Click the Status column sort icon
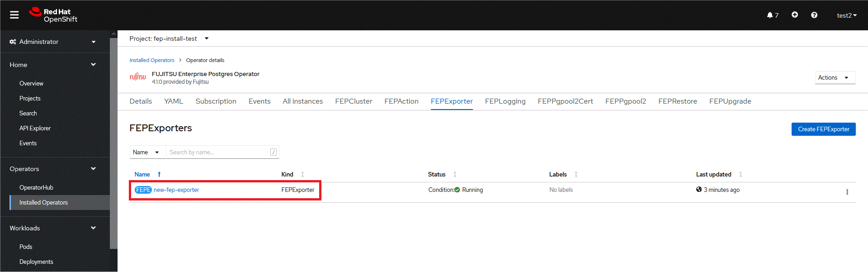 coord(455,174)
